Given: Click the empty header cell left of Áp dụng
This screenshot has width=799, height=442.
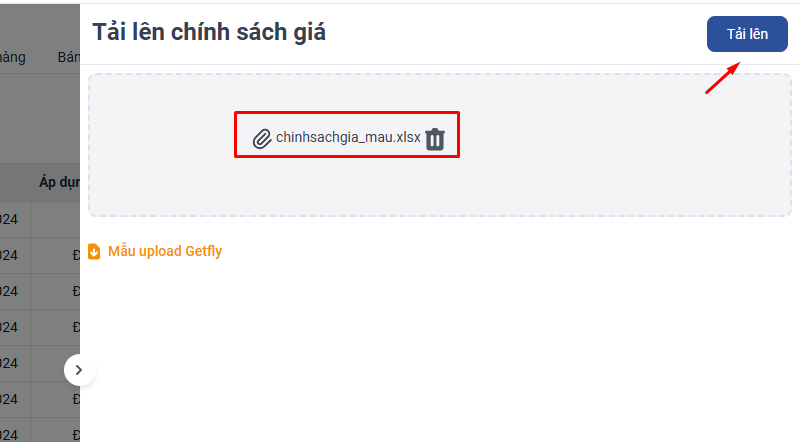Looking at the screenshot, I should (15, 183).
